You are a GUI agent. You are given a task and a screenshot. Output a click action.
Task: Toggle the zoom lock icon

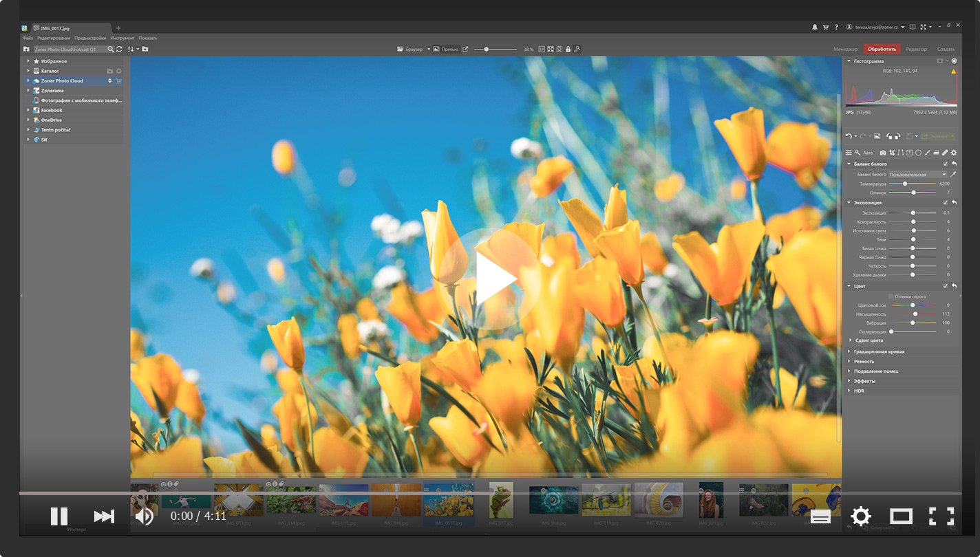tap(568, 50)
